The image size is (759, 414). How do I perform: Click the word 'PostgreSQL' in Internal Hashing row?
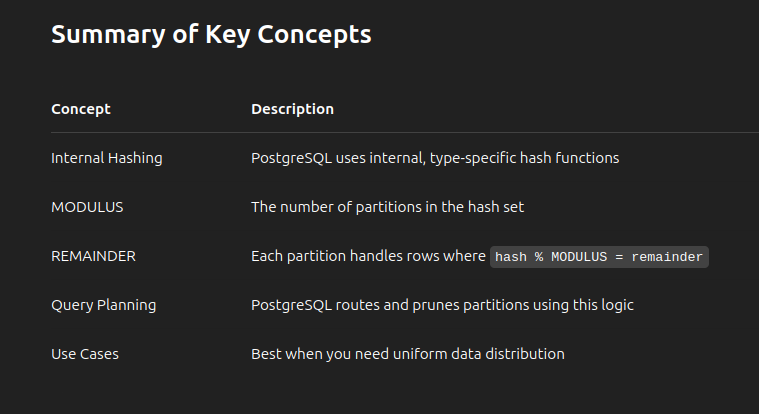click(x=291, y=158)
